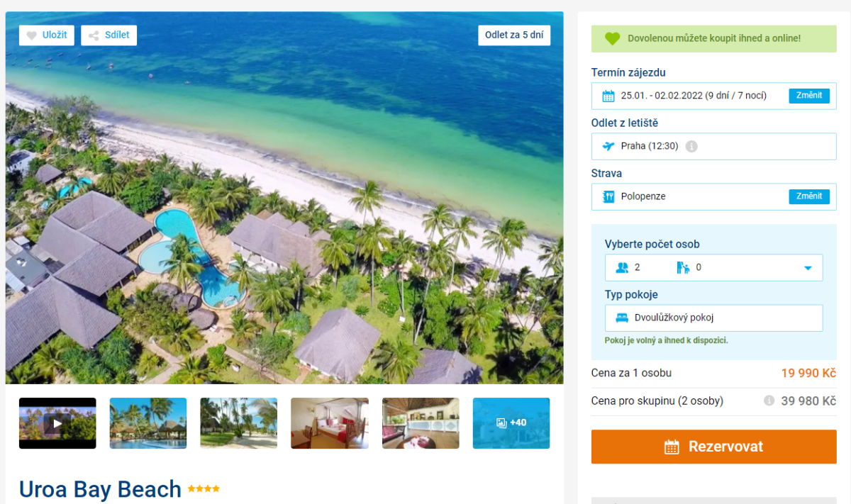This screenshot has width=851, height=504.
Task: Open the +40 more photos tile
Action: click(x=511, y=423)
